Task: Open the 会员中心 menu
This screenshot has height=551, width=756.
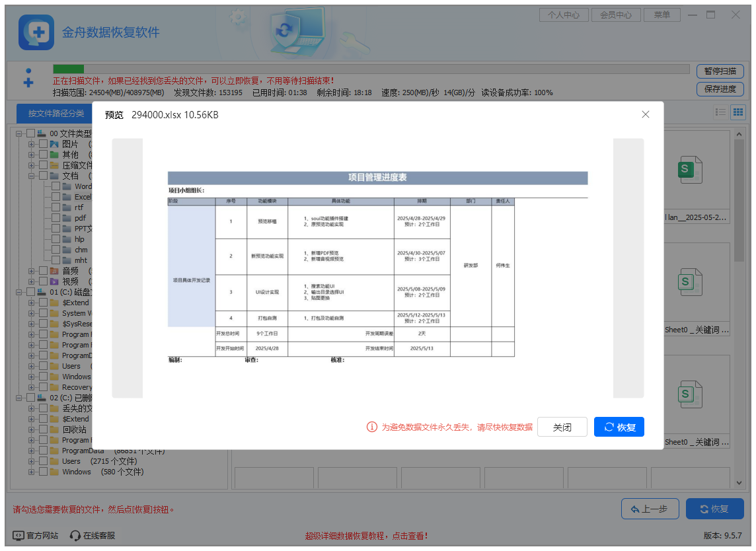Action: (616, 15)
